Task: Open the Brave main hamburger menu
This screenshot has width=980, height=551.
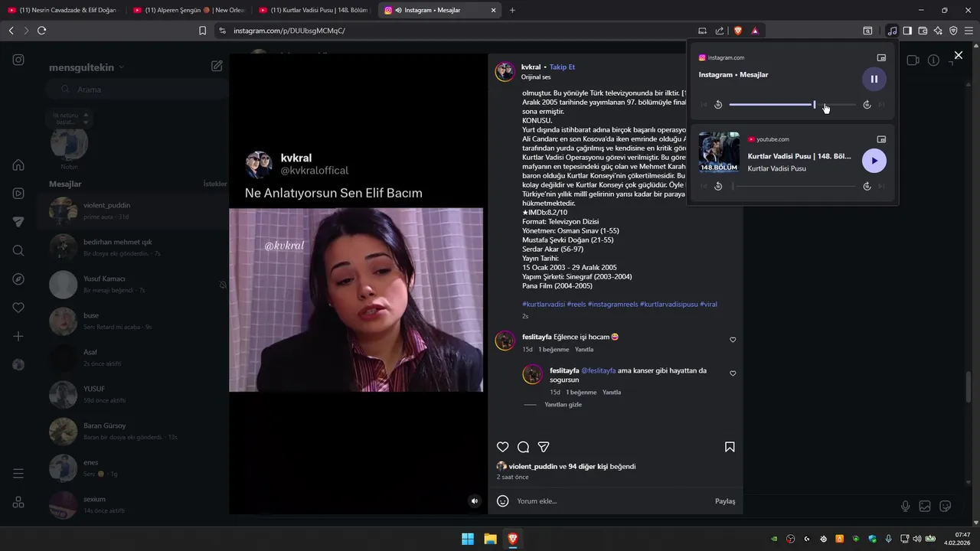Action: [x=969, y=31]
